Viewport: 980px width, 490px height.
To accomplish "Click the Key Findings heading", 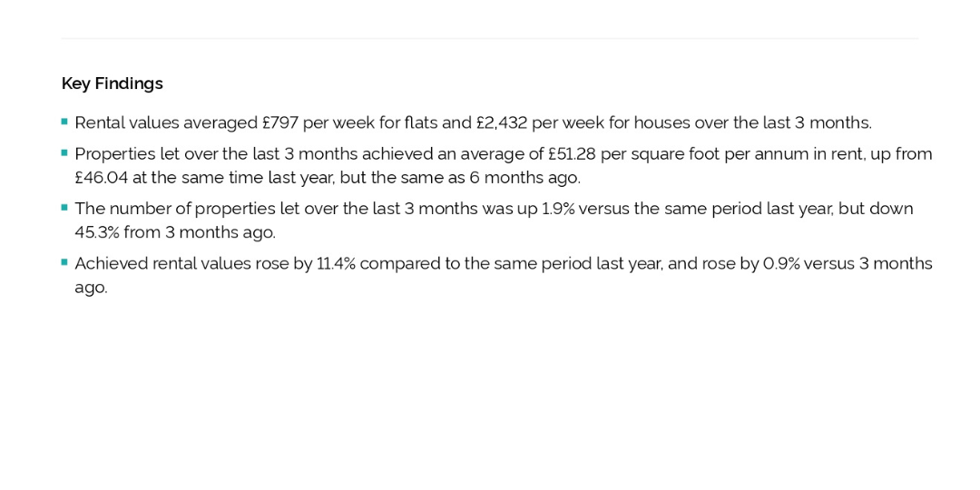I will tap(112, 83).
